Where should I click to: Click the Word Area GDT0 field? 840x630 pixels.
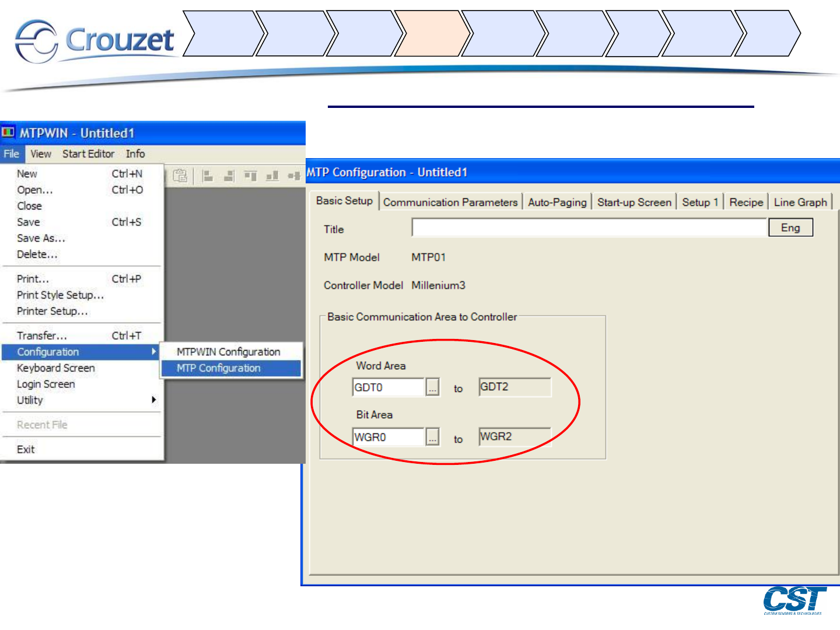point(388,387)
